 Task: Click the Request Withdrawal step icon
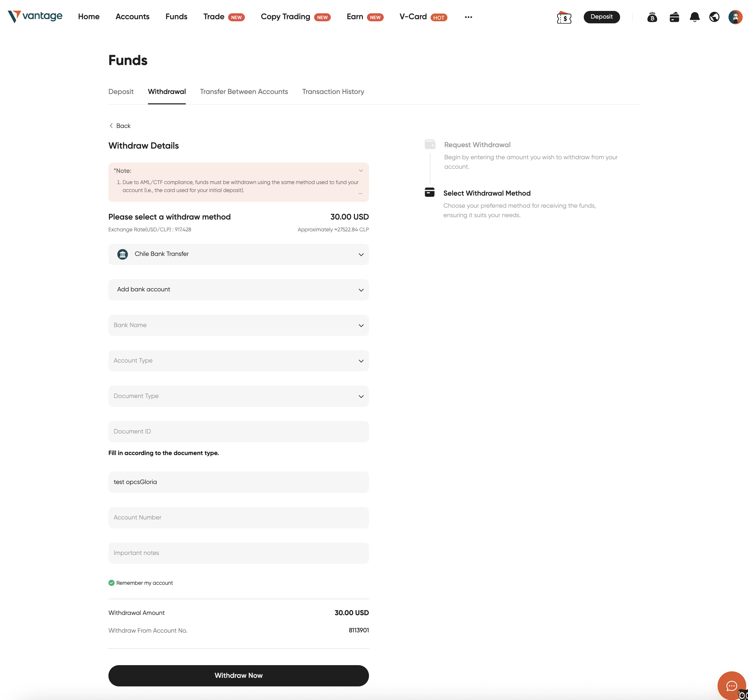[x=430, y=144]
